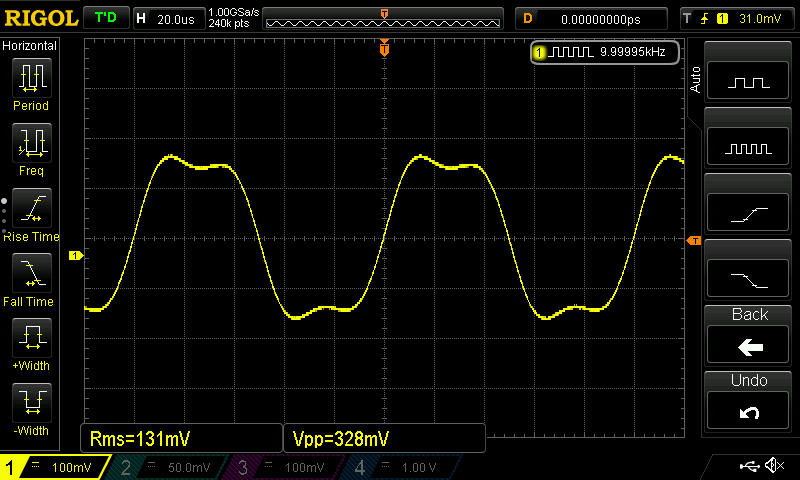Click the trigger level 31.0mV readout
The height and width of the screenshot is (480, 800).
point(760,19)
